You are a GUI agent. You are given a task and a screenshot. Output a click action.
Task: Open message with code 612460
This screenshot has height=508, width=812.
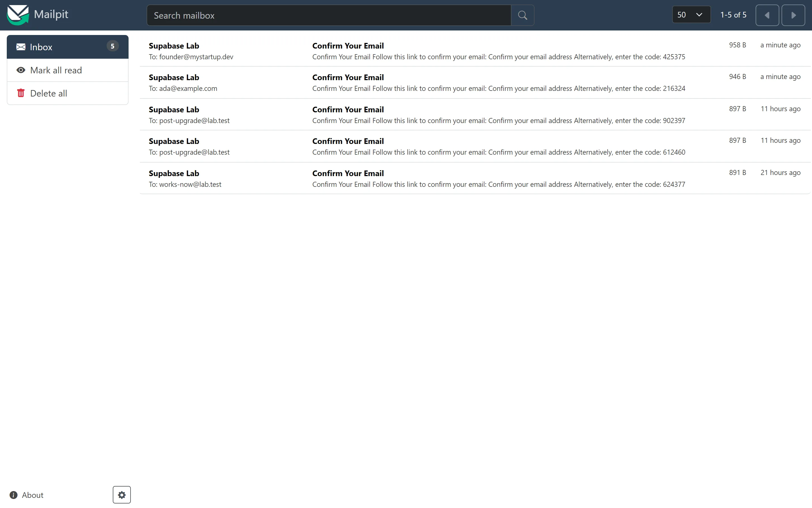pos(475,146)
